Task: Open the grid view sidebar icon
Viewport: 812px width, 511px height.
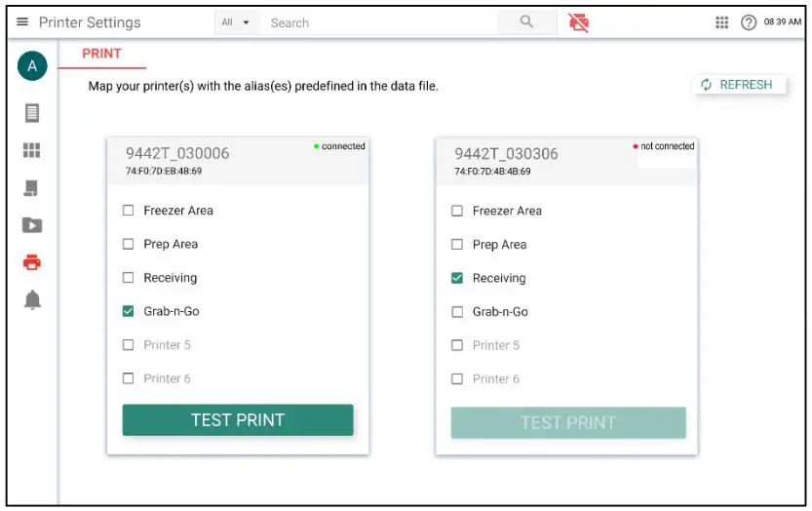Action: pyautogui.click(x=32, y=150)
